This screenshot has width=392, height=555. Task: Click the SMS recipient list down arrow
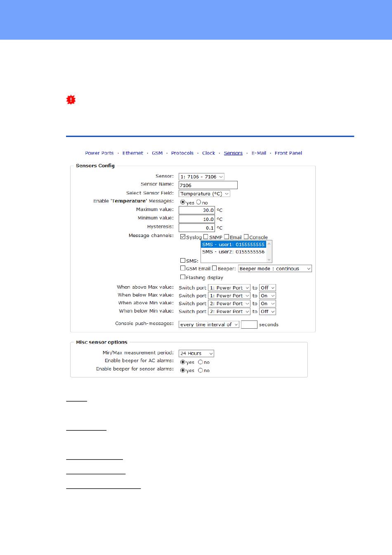tap(269, 260)
